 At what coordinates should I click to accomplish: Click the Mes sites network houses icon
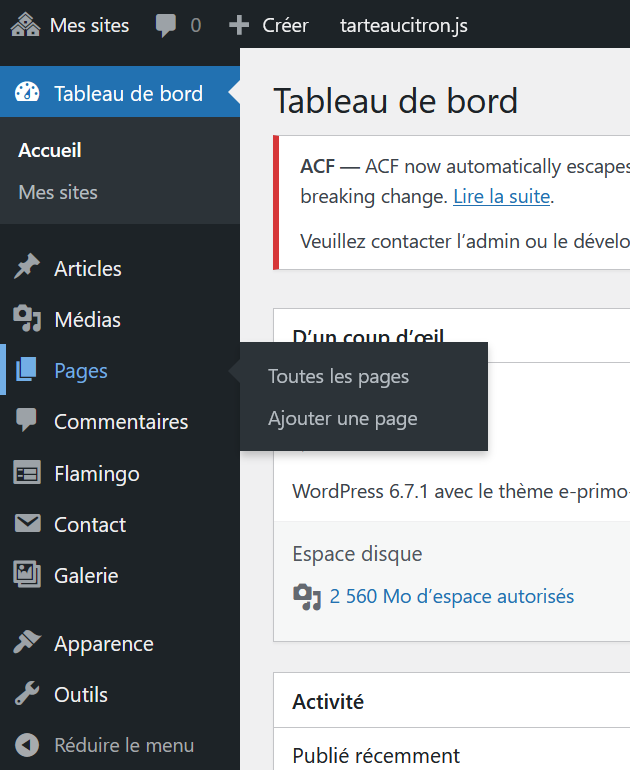pos(26,25)
